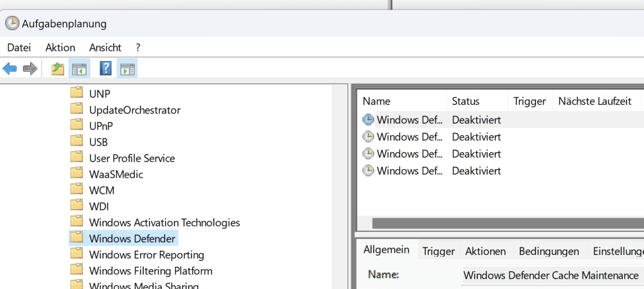Select the UPnP tree folder
The image size is (644, 289).
coord(101,126)
